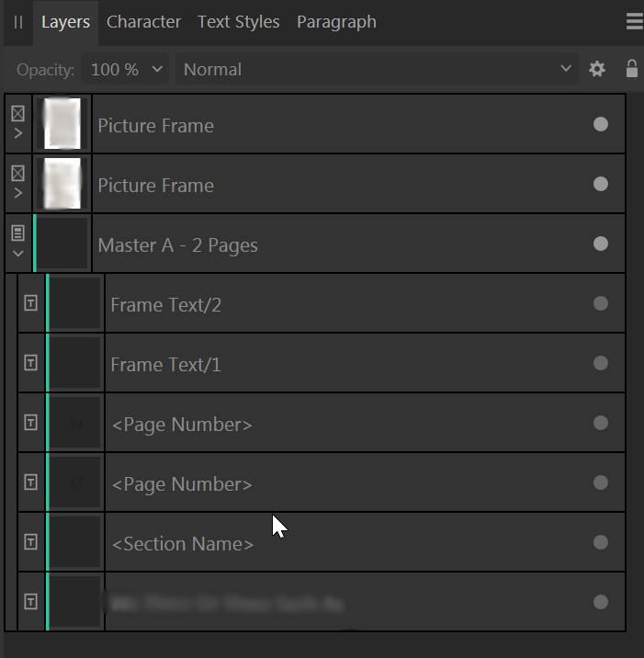Click the second Picture Frame thumbnail

point(62,184)
